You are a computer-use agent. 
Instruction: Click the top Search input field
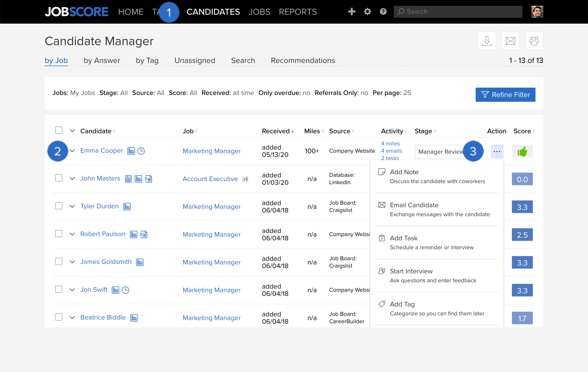click(x=458, y=12)
